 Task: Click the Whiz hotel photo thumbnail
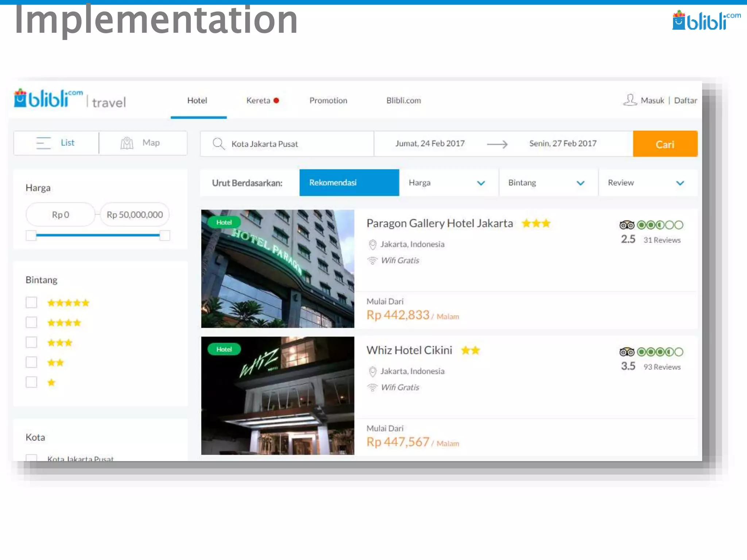click(278, 396)
